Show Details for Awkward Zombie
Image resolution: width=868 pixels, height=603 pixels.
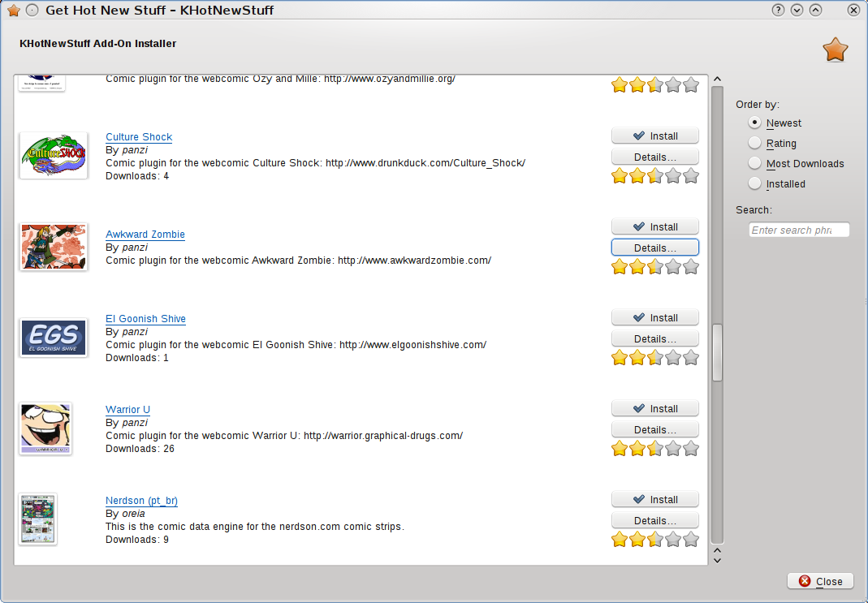[655, 248]
